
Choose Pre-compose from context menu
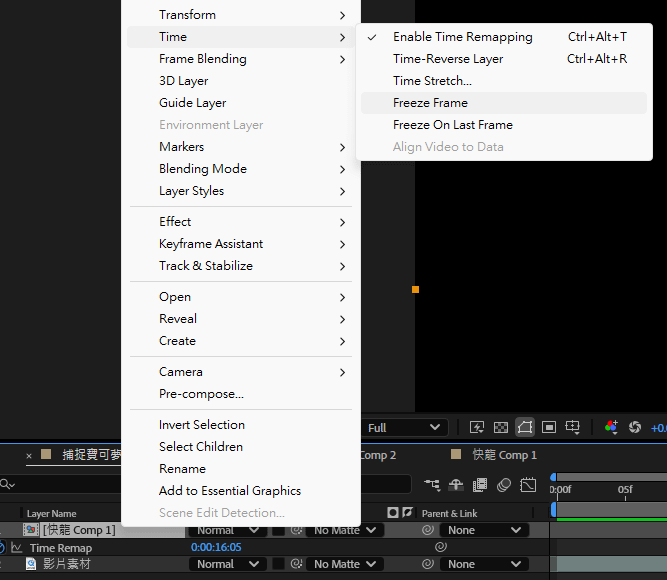(x=201, y=394)
